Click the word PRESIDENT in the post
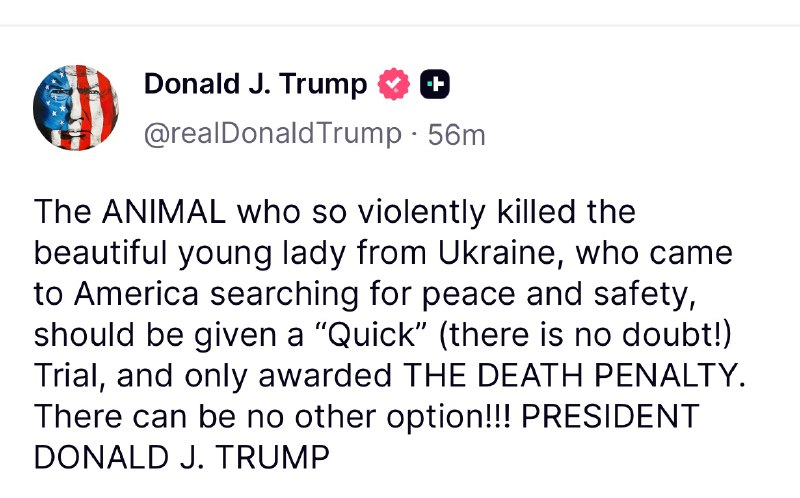Viewport: 800px width, 498px height. [x=610, y=416]
